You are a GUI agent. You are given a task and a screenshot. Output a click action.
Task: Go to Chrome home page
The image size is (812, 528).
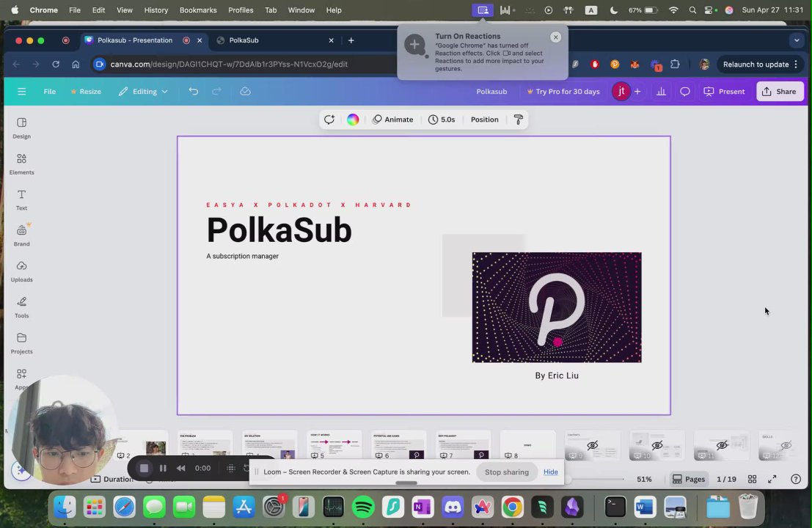76,65
